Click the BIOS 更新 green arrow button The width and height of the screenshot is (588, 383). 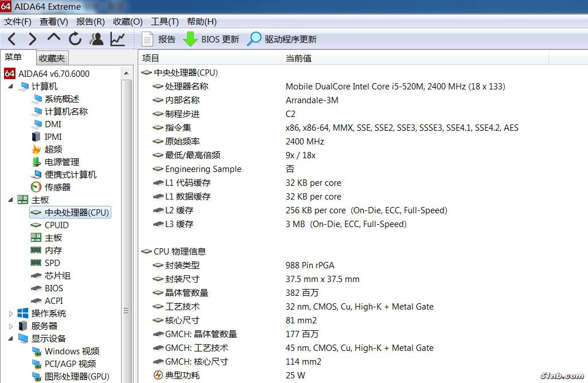[x=211, y=40]
